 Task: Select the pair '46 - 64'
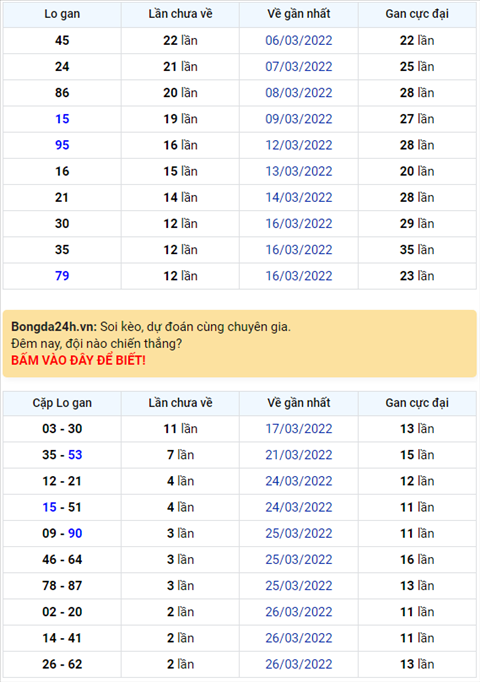tap(62, 559)
